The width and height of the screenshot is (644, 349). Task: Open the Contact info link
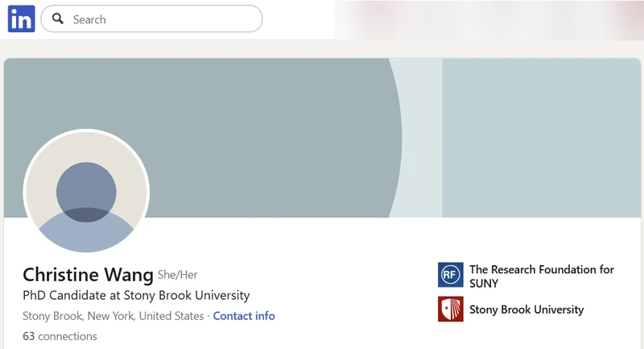244,316
